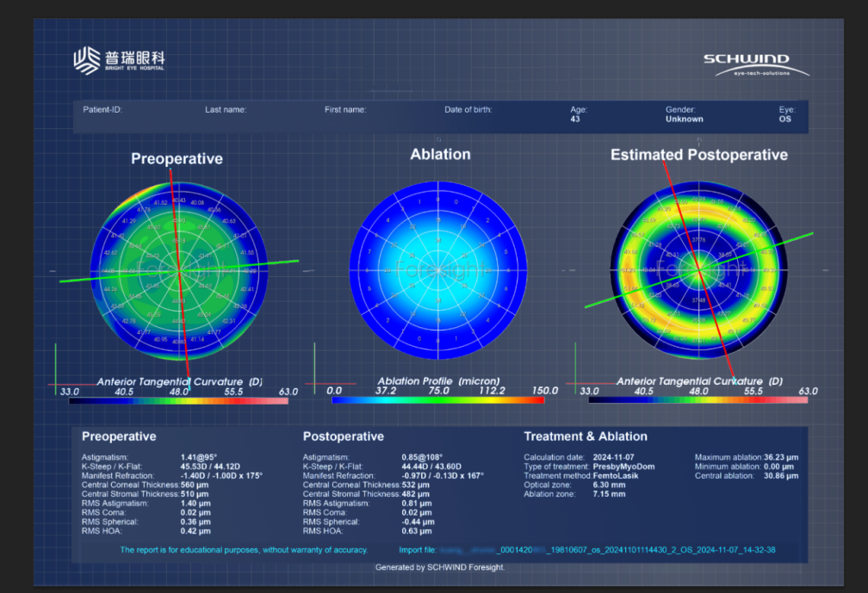868x593 pixels.
Task: Select RMS Spherical value '-0.44 µm'
Action: pos(418,522)
